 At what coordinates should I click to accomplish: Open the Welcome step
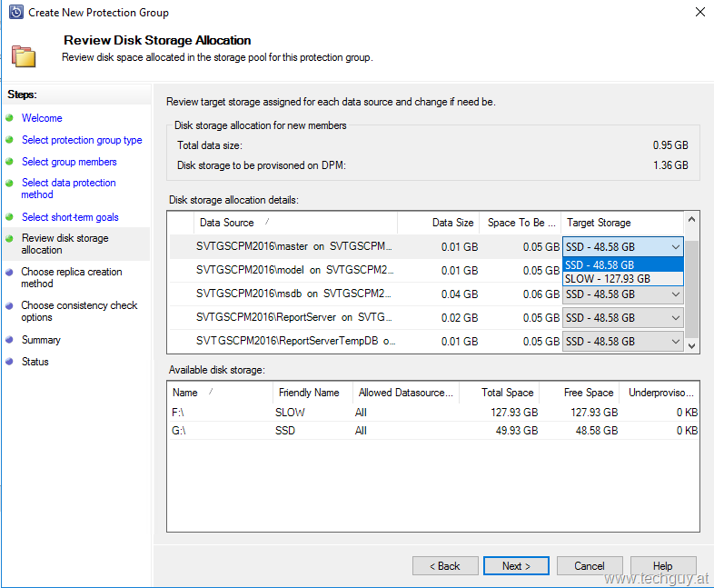42,118
